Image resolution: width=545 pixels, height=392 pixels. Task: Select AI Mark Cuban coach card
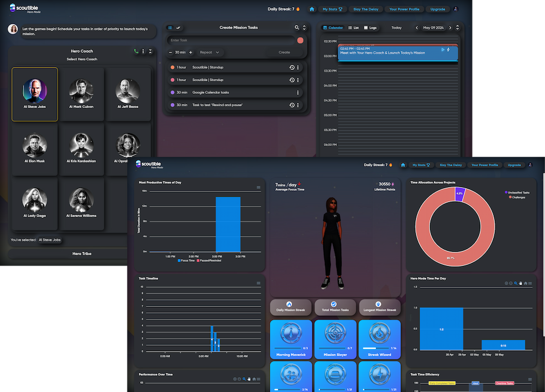[81, 94]
